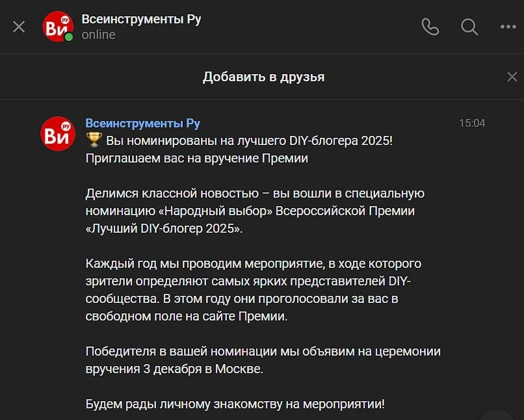Click the green online status dot

tap(68, 37)
